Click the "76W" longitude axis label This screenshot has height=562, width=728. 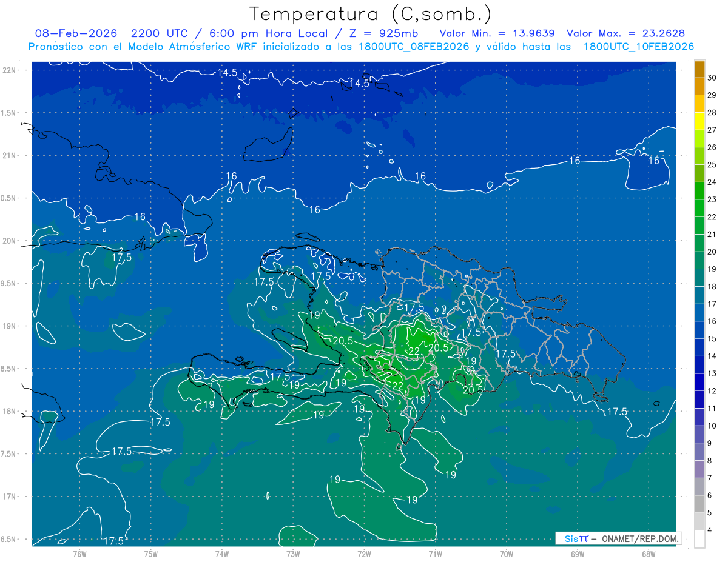pyautogui.click(x=79, y=554)
